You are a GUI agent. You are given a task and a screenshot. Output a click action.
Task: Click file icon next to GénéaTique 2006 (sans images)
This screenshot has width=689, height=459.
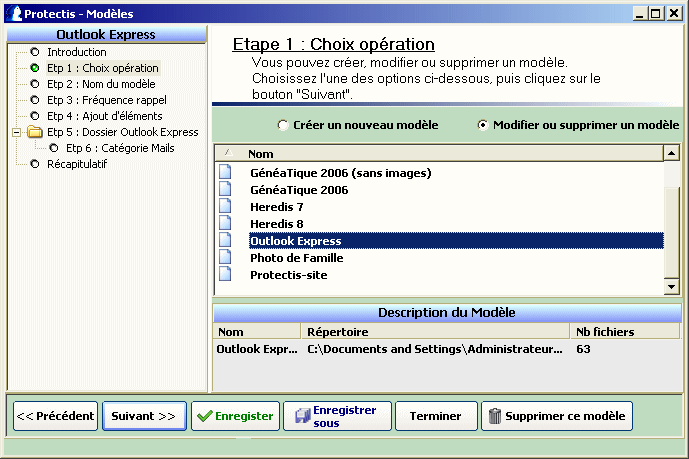(225, 172)
